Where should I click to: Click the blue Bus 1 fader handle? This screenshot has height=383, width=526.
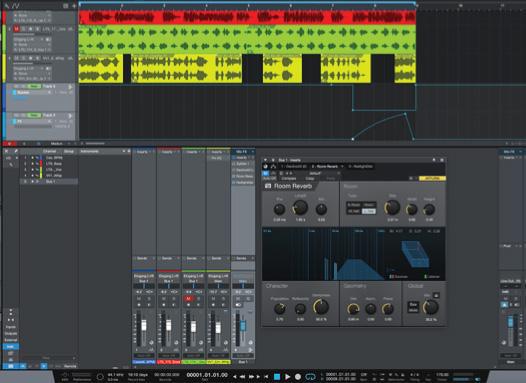[243, 326]
